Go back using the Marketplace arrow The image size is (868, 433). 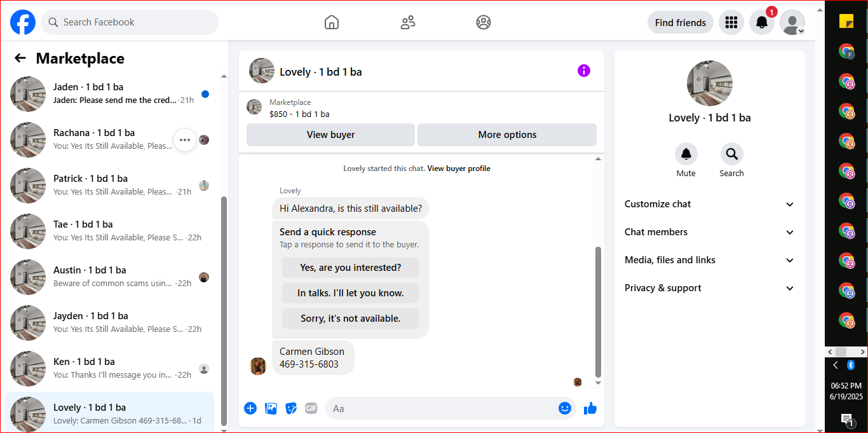click(x=20, y=58)
